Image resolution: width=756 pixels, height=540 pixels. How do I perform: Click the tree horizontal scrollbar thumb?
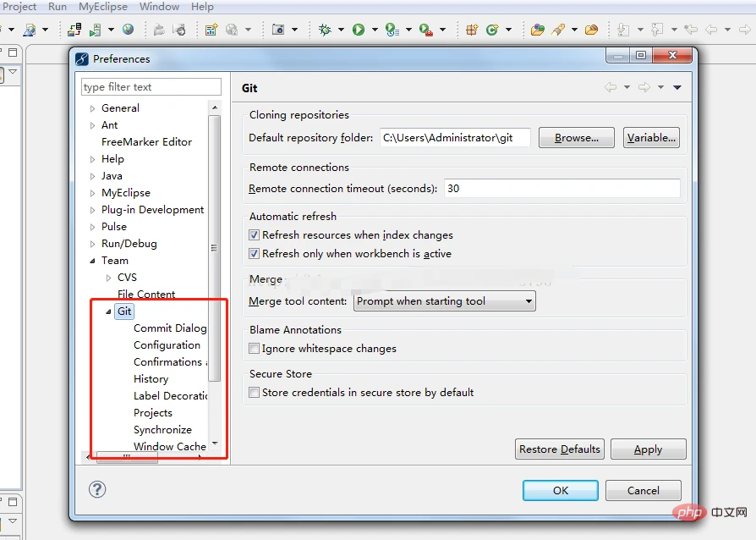tap(127, 456)
